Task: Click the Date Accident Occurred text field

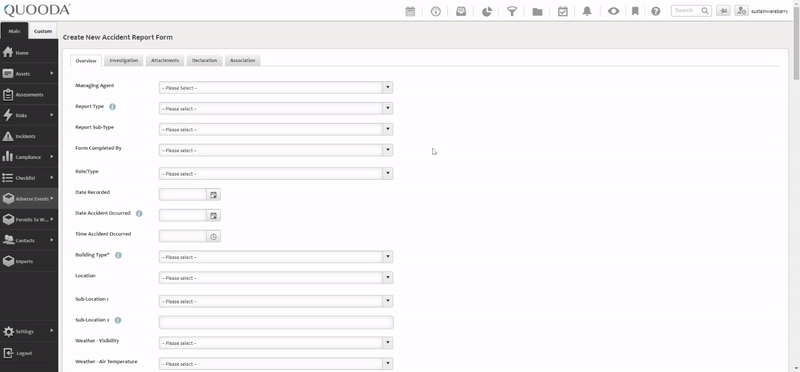Action: (183, 215)
